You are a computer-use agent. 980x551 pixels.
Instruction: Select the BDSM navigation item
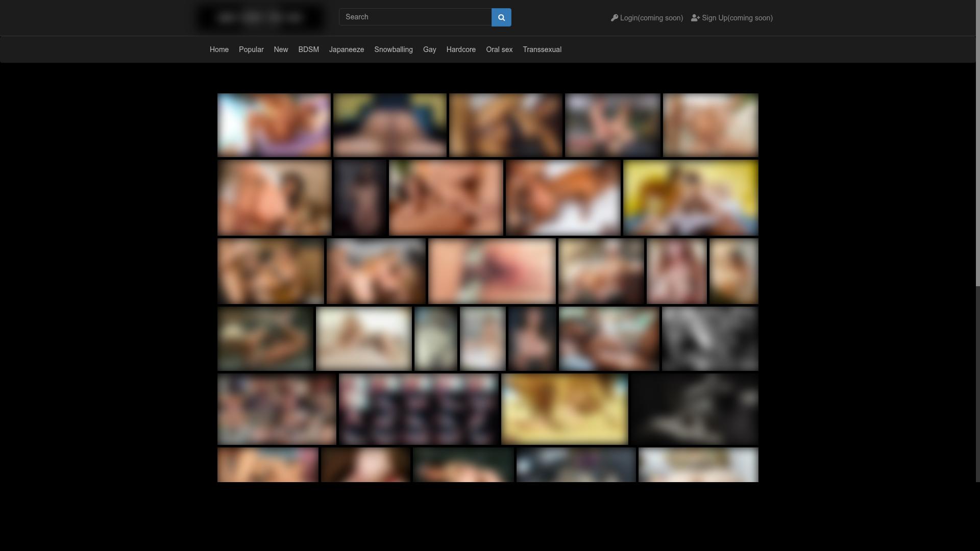pos(308,49)
